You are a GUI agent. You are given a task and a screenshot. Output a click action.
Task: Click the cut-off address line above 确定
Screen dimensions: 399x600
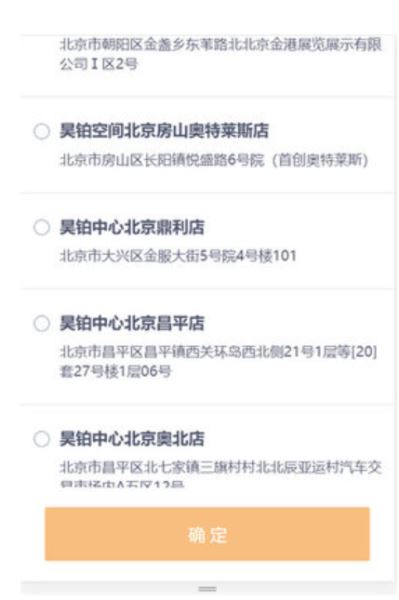122,484
